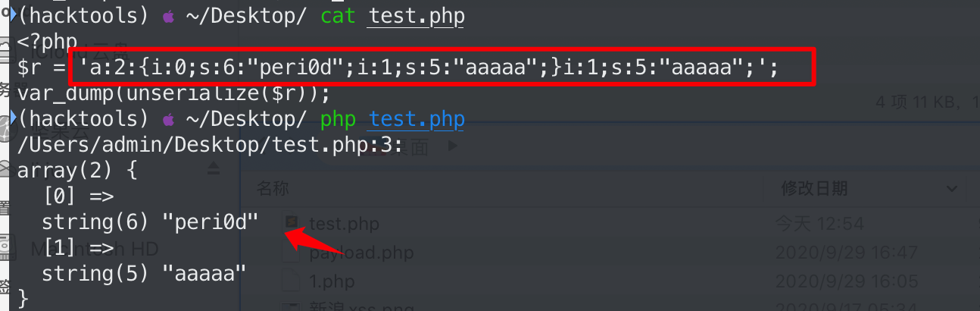Click the Macintosh HD disk icon

8,247
